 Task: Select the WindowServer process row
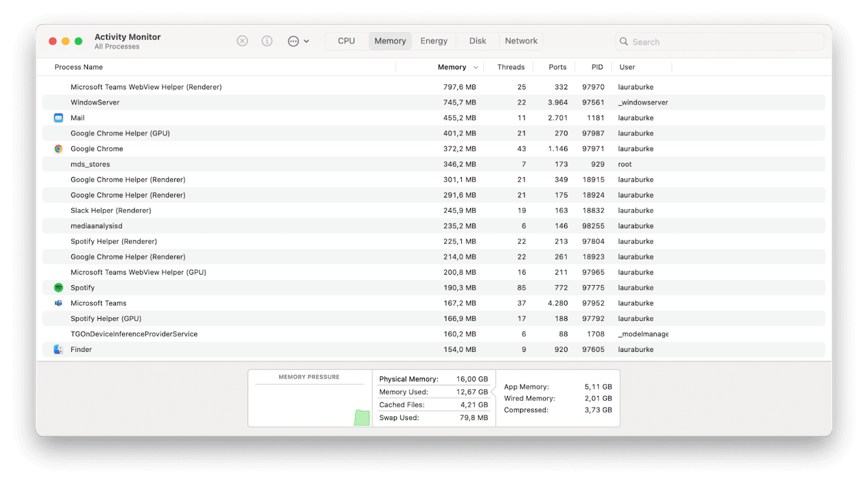pos(259,102)
